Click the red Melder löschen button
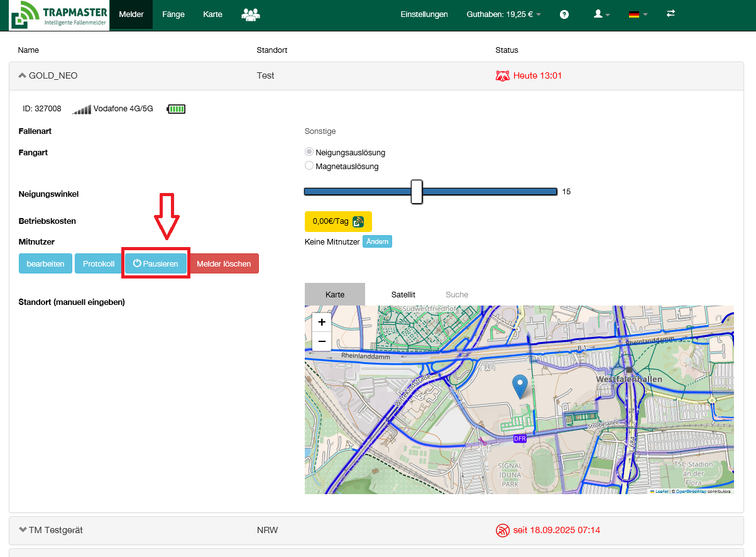 pos(224,264)
